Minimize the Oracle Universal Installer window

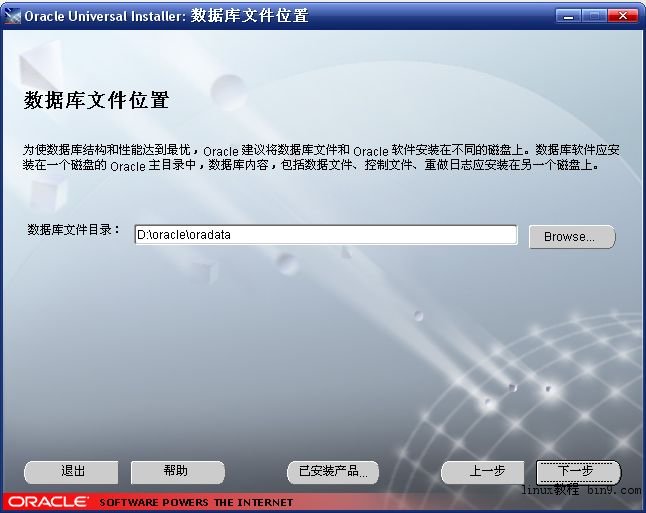point(569,16)
